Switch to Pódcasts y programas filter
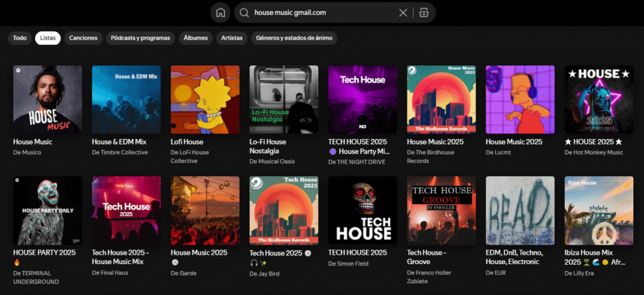Image resolution: width=644 pixels, height=295 pixels. click(140, 38)
